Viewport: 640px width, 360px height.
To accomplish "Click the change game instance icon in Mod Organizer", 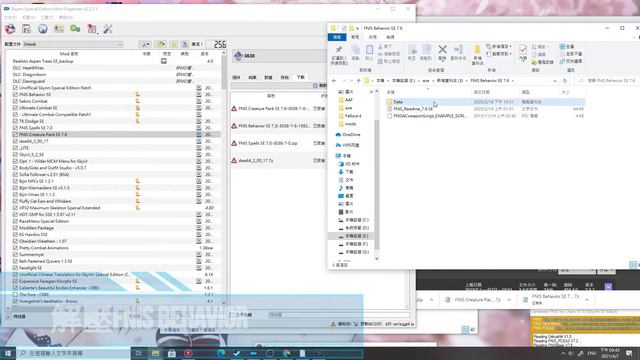I will tap(10, 29).
